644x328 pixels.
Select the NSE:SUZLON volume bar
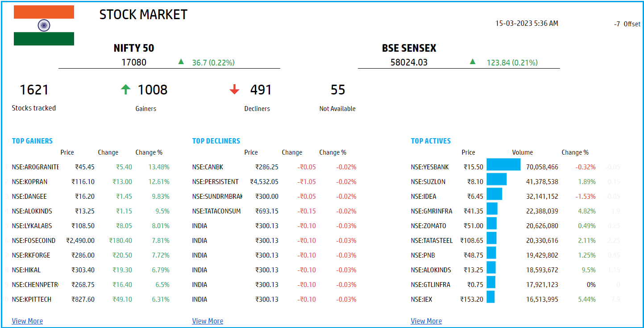click(496, 179)
